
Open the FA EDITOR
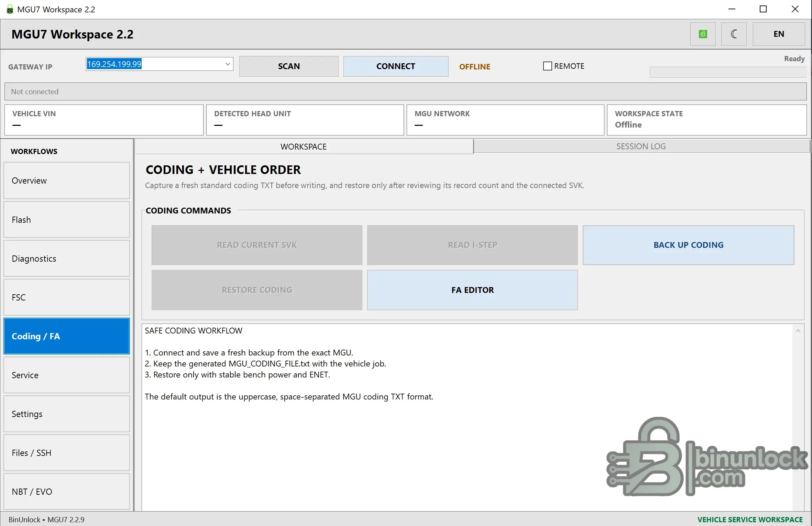coord(472,290)
